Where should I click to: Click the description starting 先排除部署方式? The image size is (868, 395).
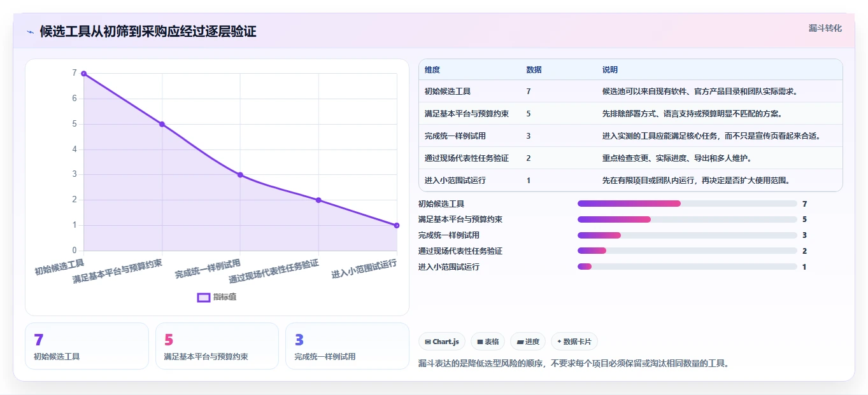692,114
